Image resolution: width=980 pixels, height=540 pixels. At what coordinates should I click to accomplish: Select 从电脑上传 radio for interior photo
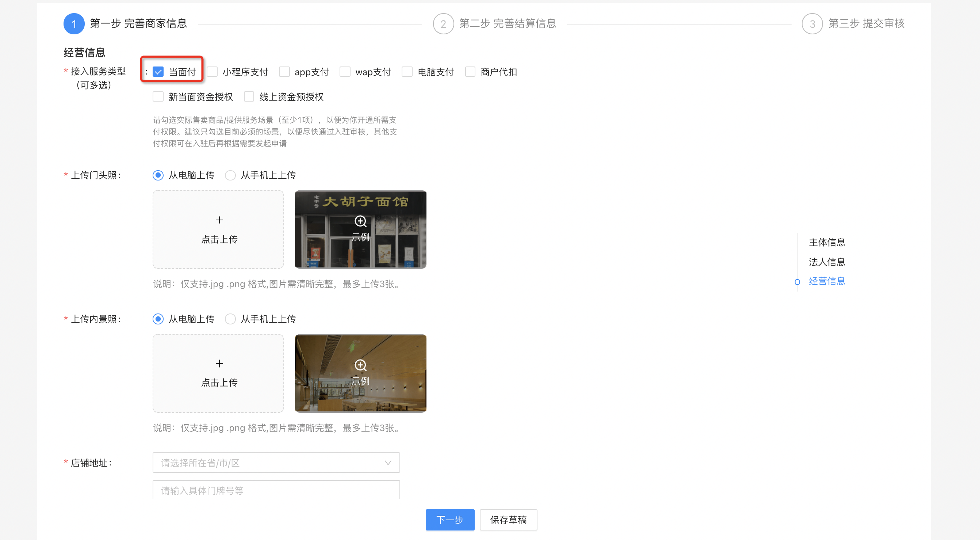(158, 319)
